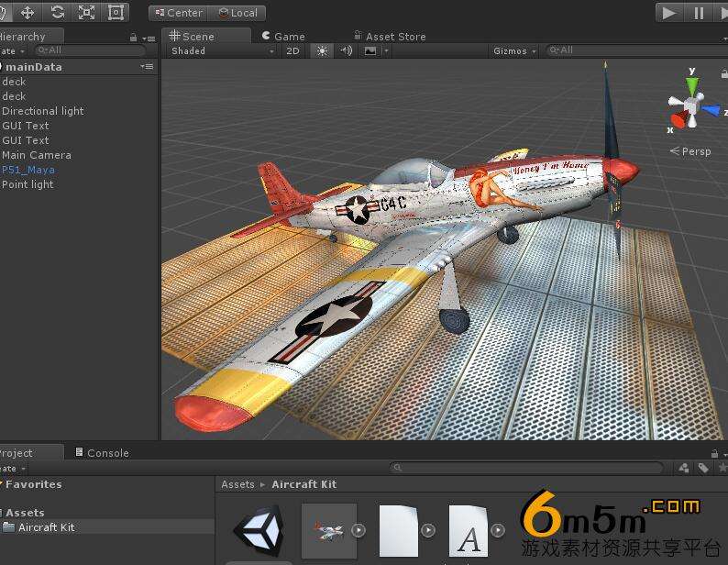Select the blank document asset thumbnail

pos(399,531)
